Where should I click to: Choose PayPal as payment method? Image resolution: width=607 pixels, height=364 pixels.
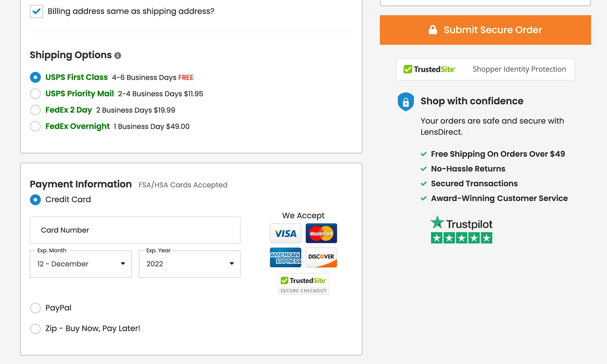click(x=35, y=308)
